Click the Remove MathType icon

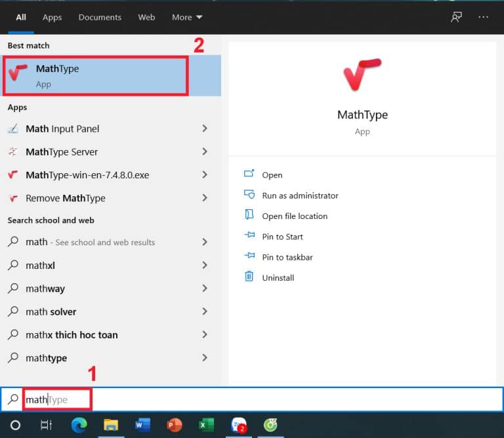click(x=12, y=198)
